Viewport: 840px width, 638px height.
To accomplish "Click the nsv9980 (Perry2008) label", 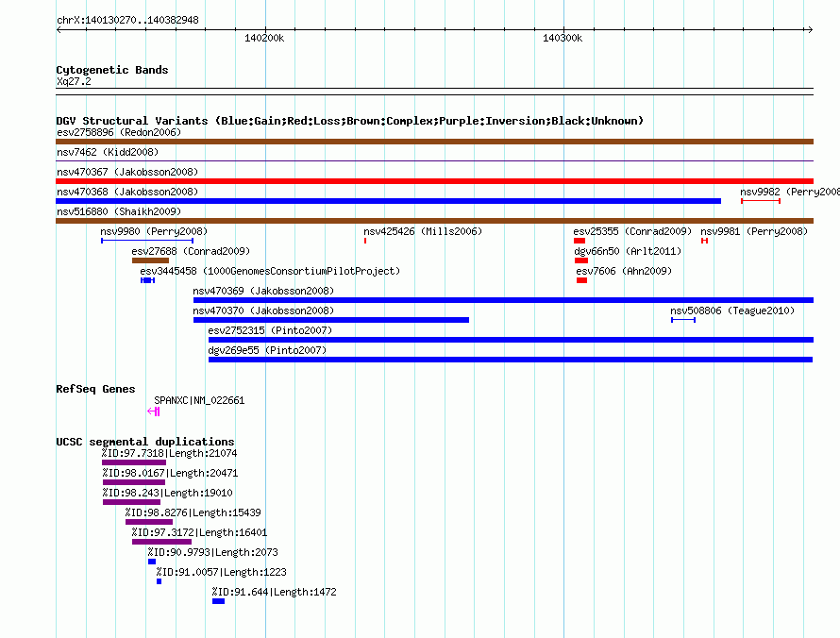I will (154, 231).
